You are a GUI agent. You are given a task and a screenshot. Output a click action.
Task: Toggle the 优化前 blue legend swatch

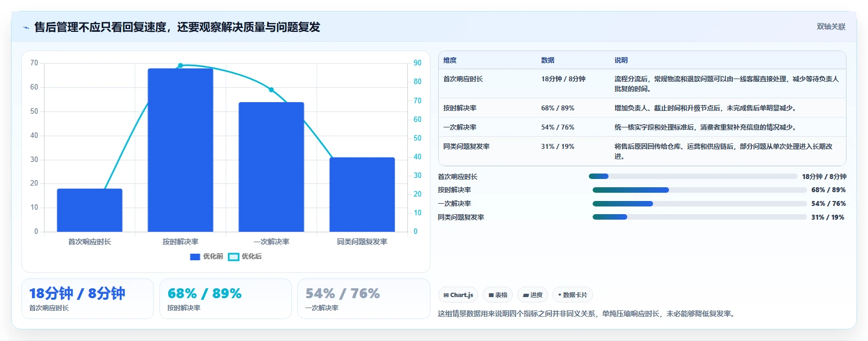point(195,257)
